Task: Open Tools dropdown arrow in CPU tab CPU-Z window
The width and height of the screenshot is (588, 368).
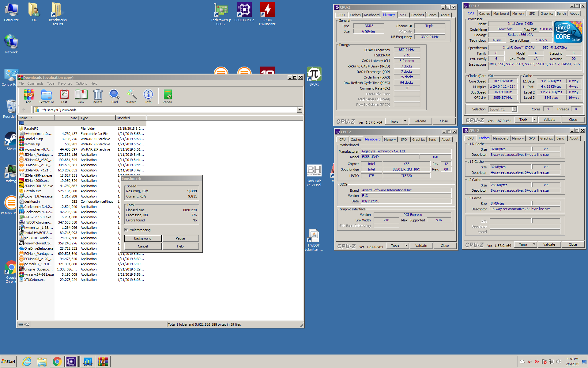Action: pyautogui.click(x=534, y=120)
